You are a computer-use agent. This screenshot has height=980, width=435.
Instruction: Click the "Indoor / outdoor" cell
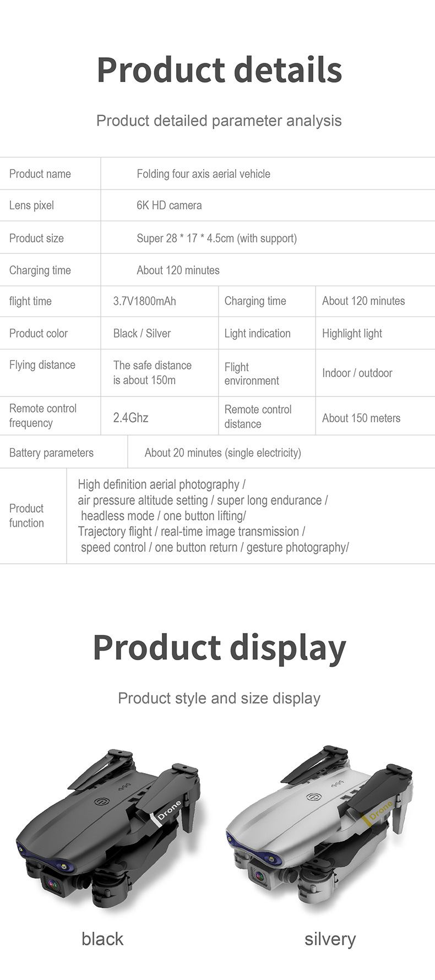(x=357, y=373)
